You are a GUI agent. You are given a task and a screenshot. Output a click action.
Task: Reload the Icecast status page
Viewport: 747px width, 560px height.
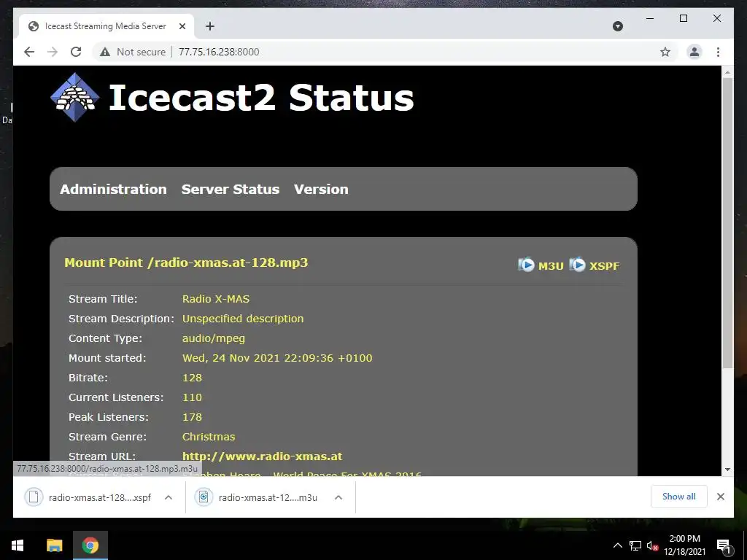pyautogui.click(x=76, y=52)
